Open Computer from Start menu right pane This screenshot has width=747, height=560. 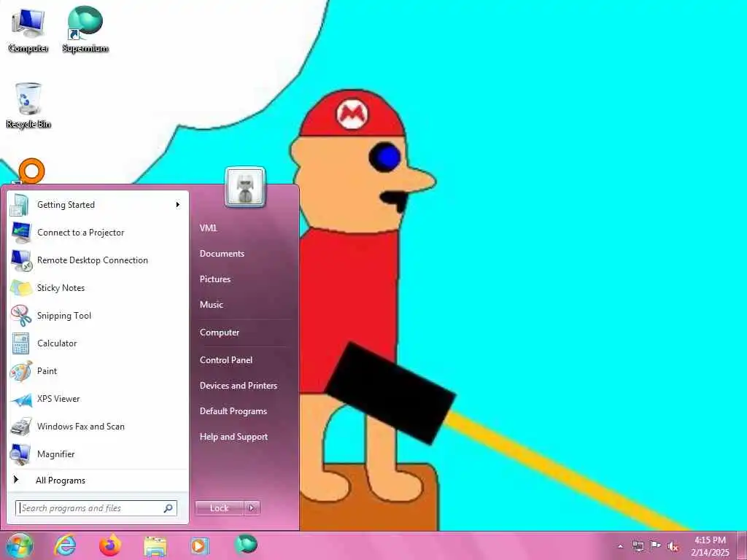pyautogui.click(x=219, y=332)
